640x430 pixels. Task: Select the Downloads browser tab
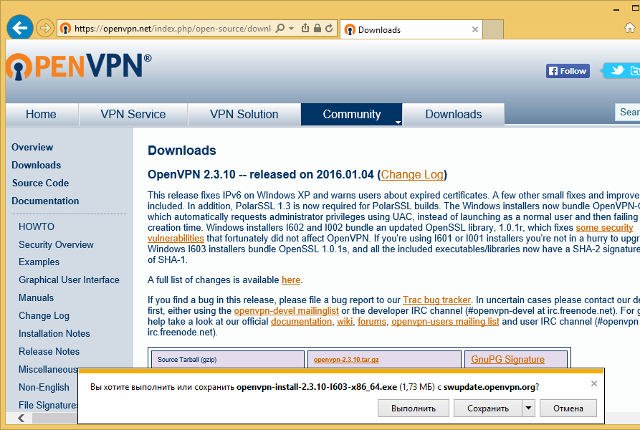pyautogui.click(x=411, y=29)
